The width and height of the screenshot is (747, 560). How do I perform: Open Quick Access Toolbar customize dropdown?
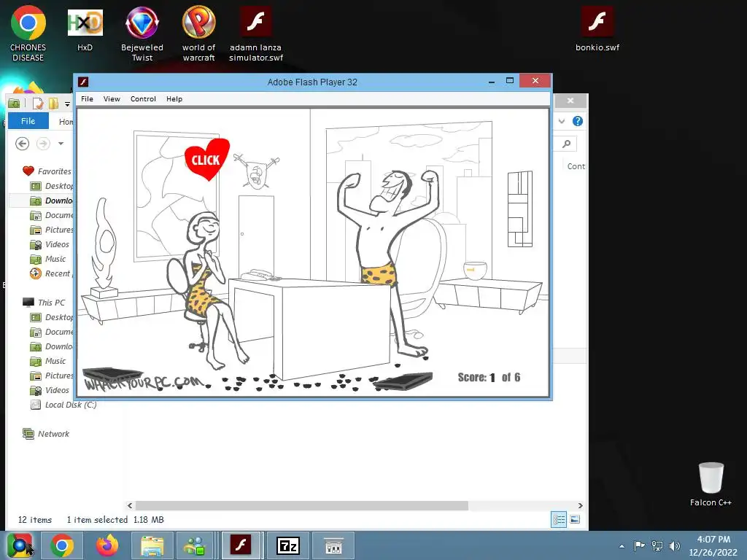[68, 104]
